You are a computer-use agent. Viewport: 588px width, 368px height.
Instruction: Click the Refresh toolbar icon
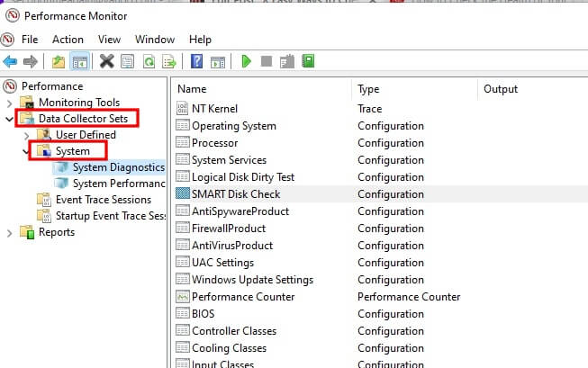(149, 61)
